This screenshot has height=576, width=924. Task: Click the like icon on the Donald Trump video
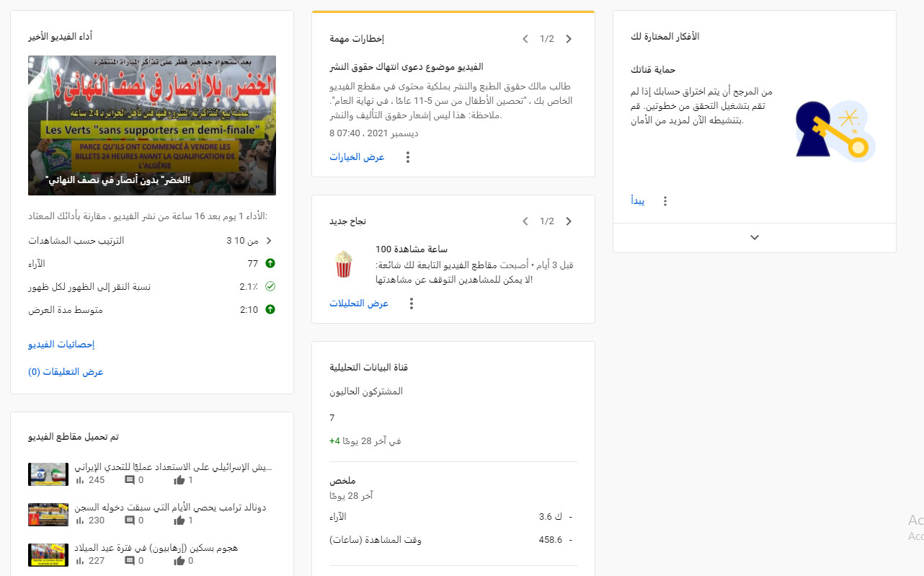coord(179,520)
